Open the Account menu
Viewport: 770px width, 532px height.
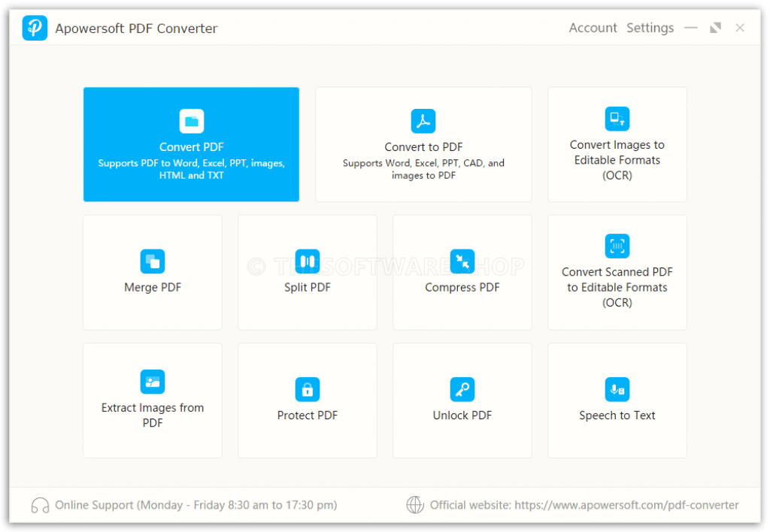point(593,28)
